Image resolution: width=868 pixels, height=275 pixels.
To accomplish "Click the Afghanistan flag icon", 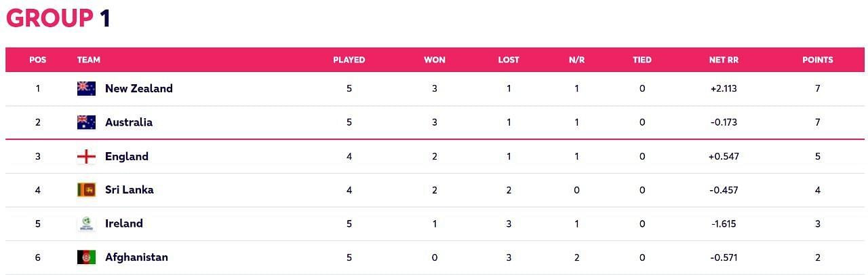I will [86, 257].
